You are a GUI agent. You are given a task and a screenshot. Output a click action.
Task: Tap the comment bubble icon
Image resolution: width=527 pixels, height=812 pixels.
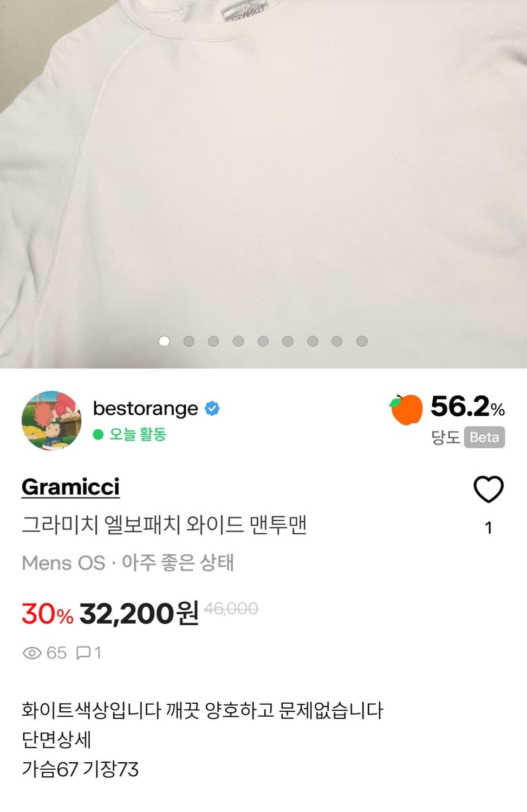pos(83,653)
